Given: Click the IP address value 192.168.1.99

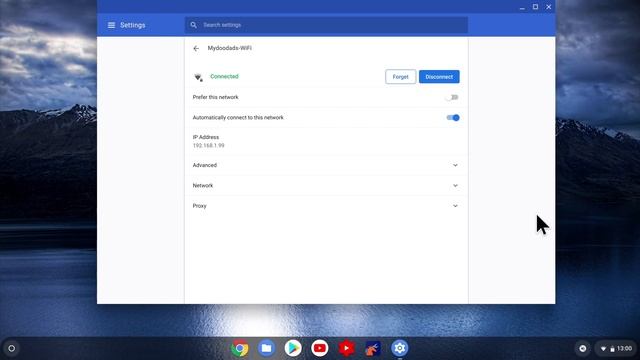Looking at the screenshot, I should (209, 146).
